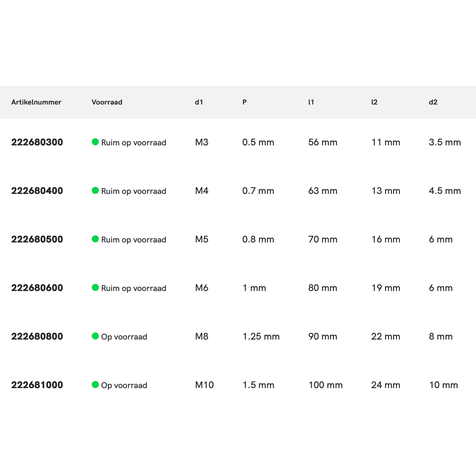476x476 pixels.
Task: Click the l2 column header
Action: pos(374,102)
